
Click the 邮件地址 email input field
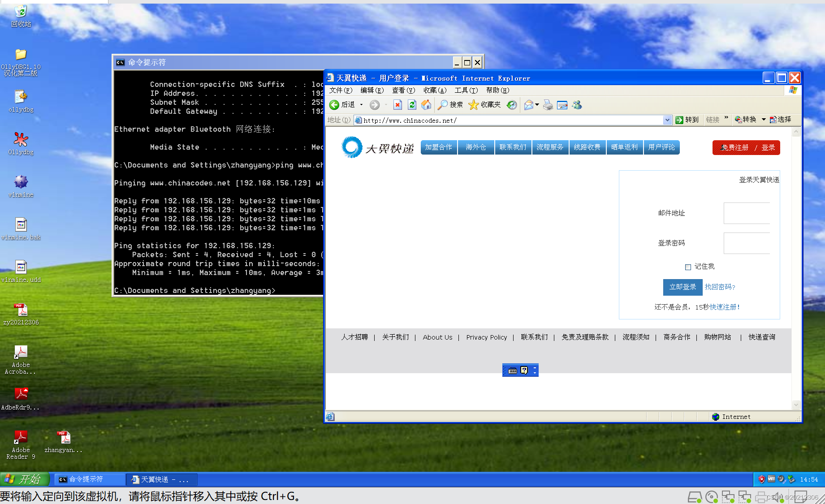coord(747,213)
